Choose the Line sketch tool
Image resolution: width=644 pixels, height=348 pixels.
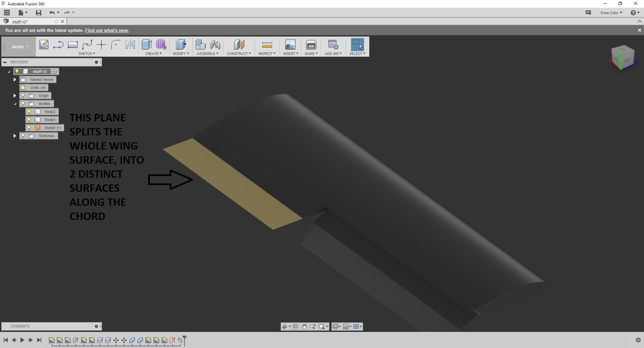[58, 45]
